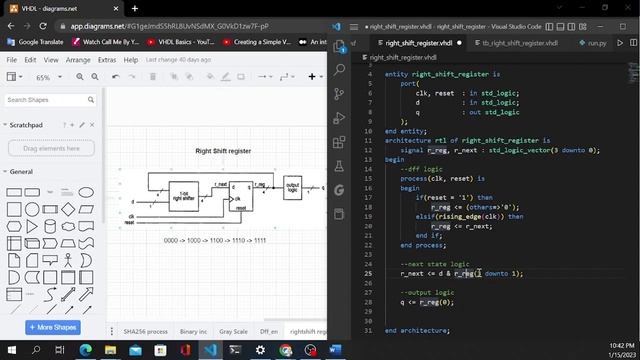Toggle secondary side bar in VS Code title bar
The image size is (640, 360).
tap(571, 27)
